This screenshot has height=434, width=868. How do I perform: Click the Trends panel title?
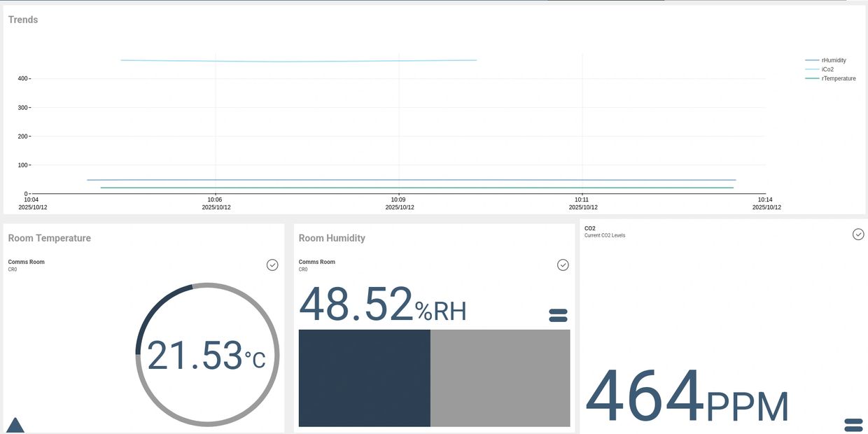pyautogui.click(x=23, y=20)
